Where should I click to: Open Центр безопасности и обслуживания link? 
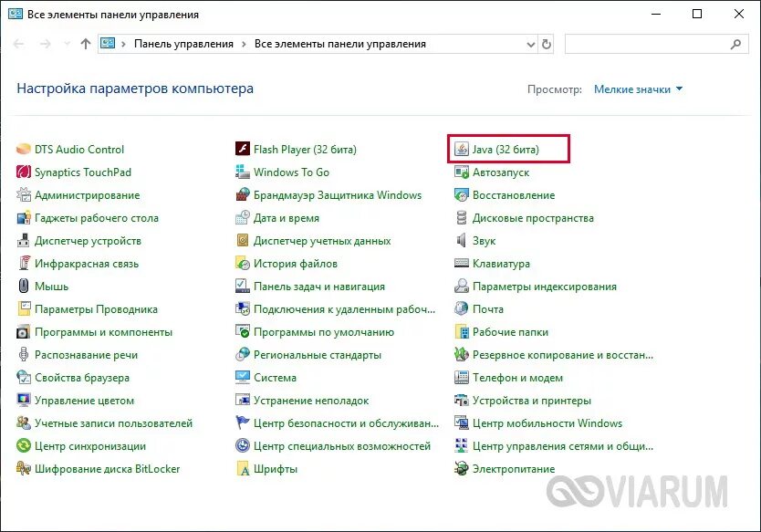click(x=346, y=423)
